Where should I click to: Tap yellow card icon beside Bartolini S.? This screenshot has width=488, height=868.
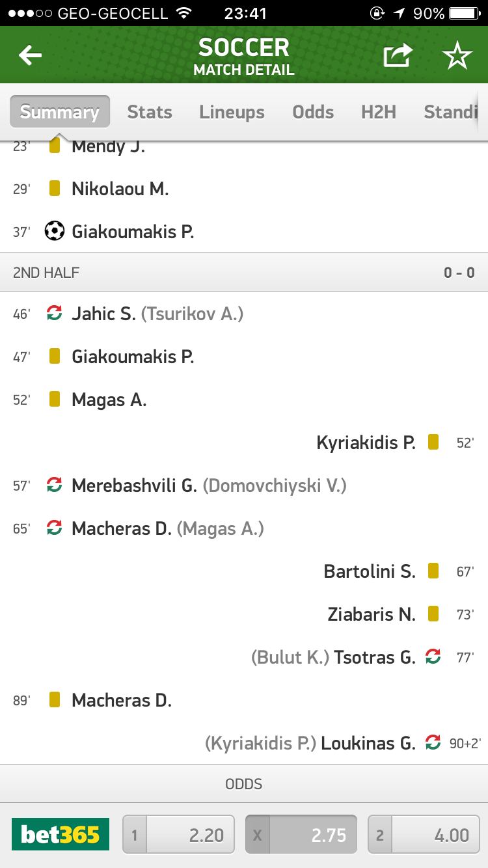(x=433, y=571)
